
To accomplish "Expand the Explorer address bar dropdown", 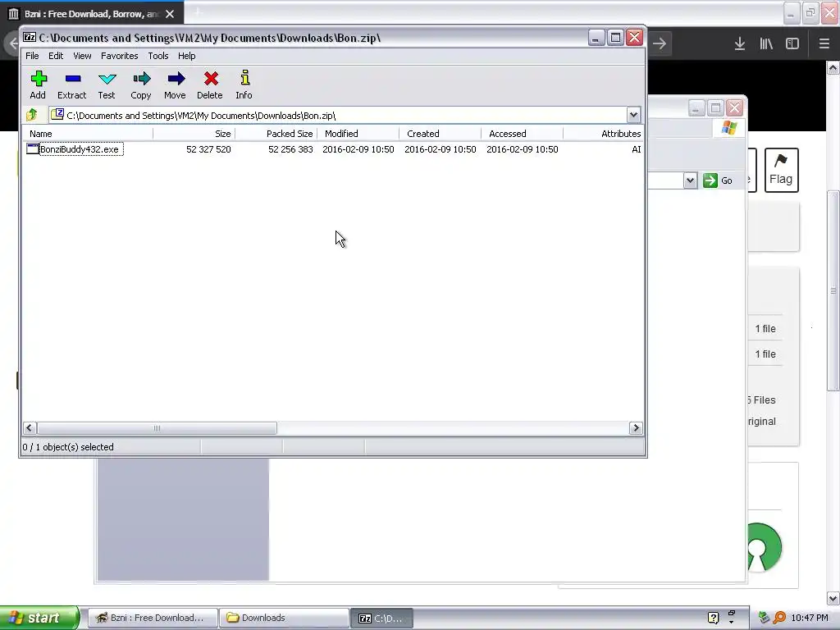I will pos(690,180).
